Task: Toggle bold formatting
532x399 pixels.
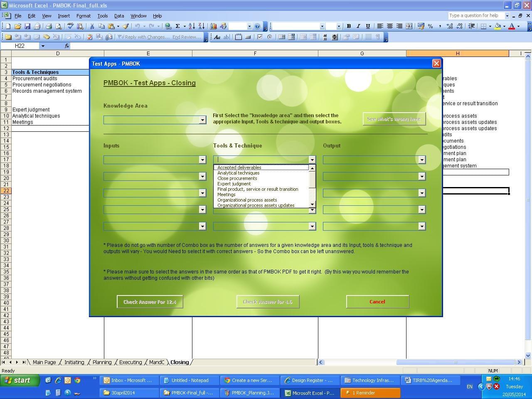Action: click(x=349, y=26)
